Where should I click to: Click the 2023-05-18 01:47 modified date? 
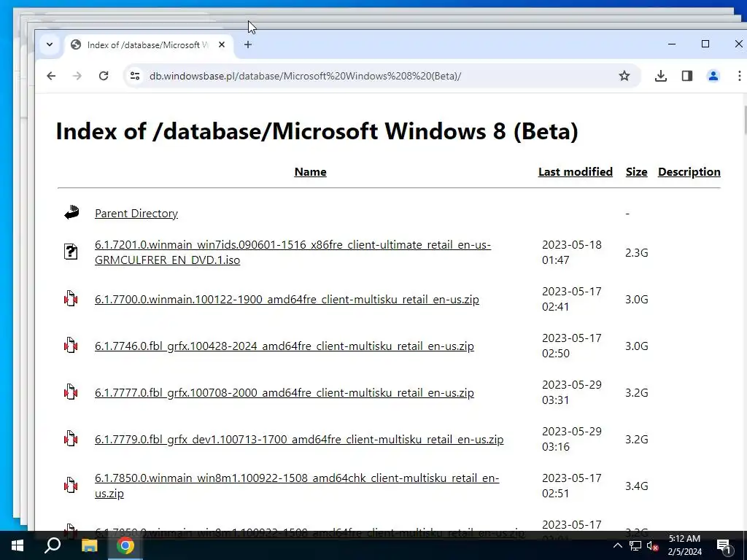(572, 252)
